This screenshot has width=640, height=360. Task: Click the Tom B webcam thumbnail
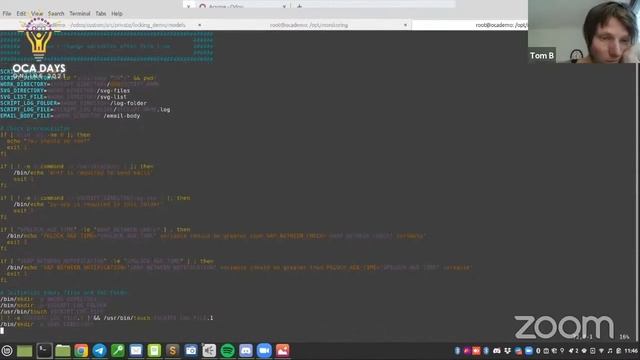pyautogui.click(x=584, y=31)
